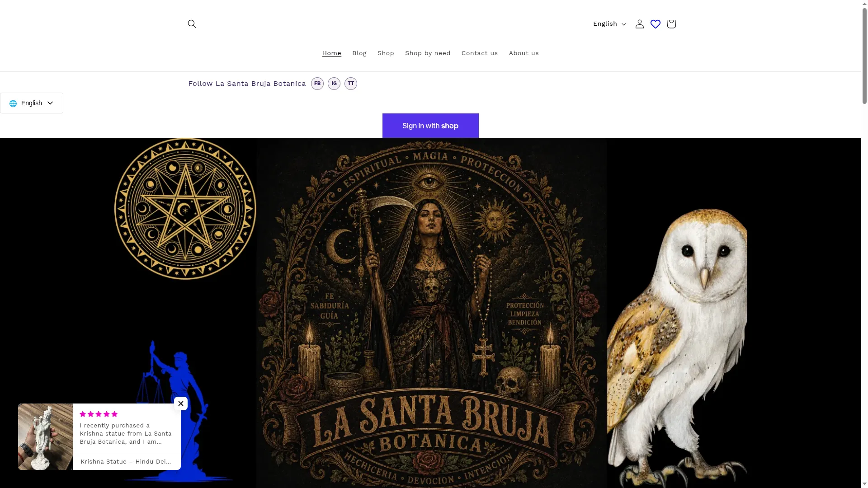
Task: Open the IG social icon
Action: (x=334, y=84)
